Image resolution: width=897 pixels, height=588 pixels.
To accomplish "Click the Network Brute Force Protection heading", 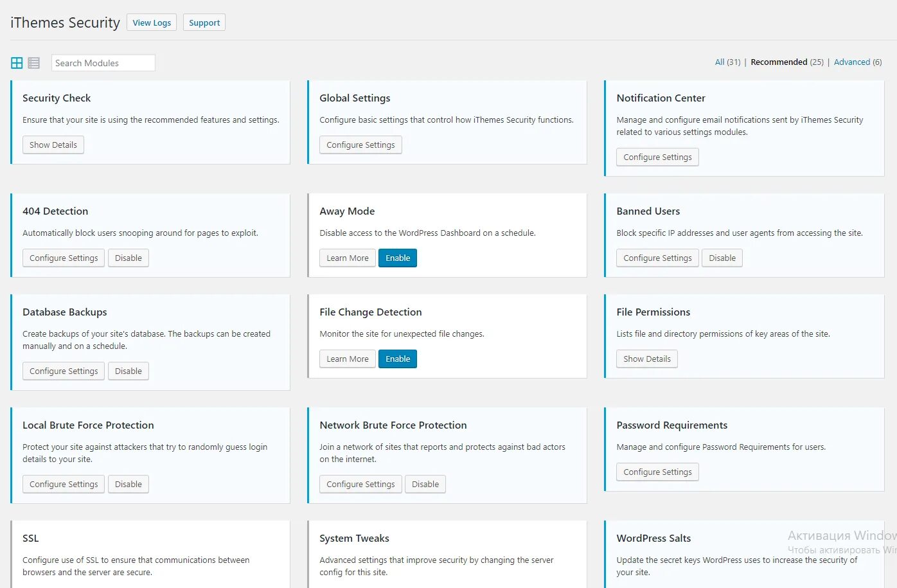I will pos(393,425).
